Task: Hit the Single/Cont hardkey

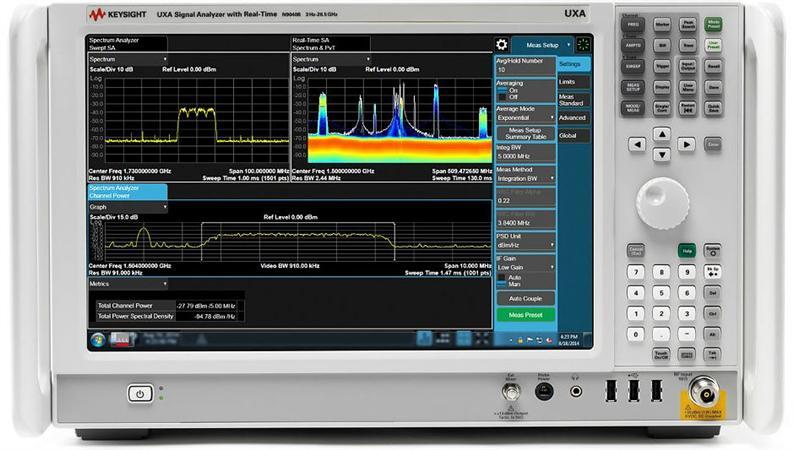Action: (662, 108)
